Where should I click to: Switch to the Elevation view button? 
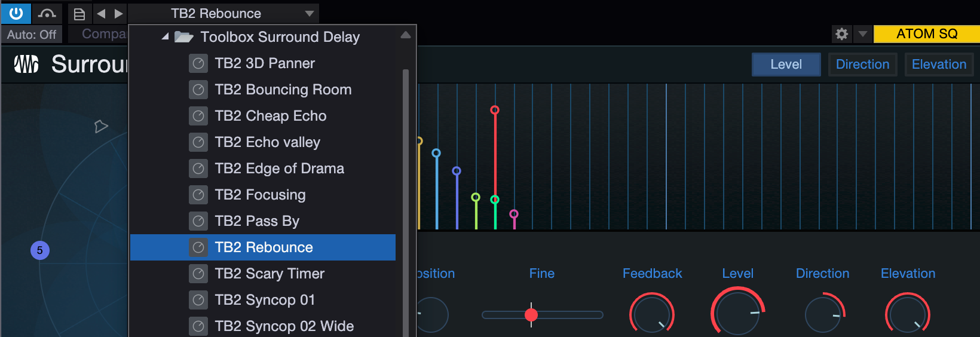(x=939, y=65)
